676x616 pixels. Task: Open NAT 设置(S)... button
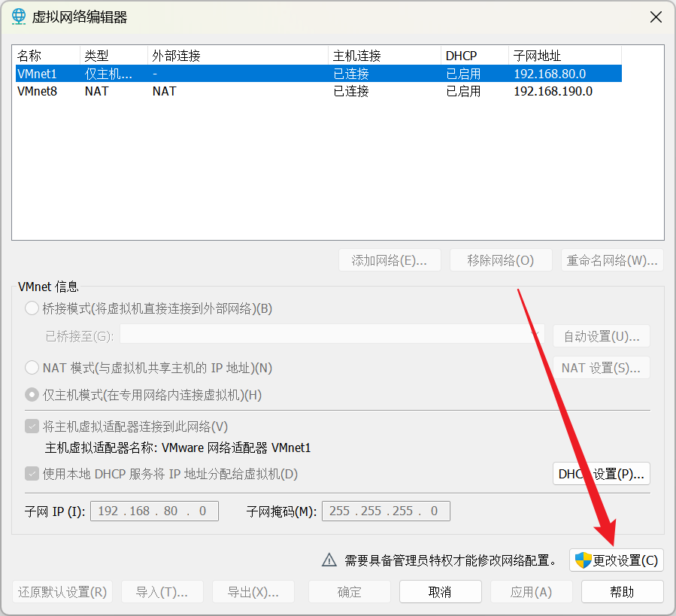coord(602,368)
